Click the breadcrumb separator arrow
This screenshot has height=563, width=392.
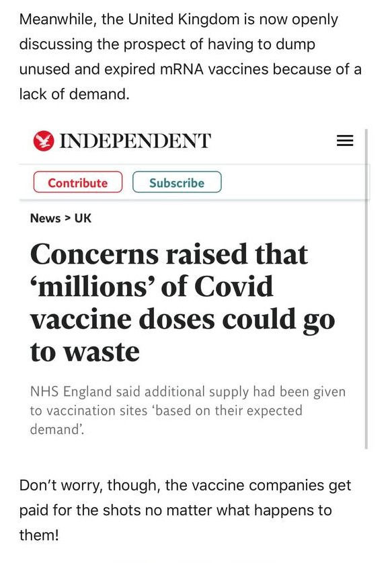(67, 218)
